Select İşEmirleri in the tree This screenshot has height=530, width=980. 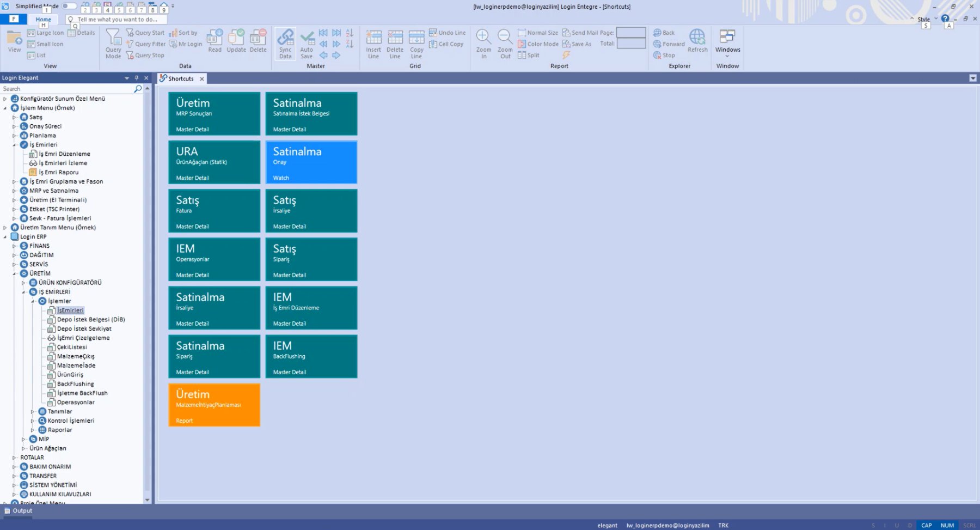(x=70, y=310)
